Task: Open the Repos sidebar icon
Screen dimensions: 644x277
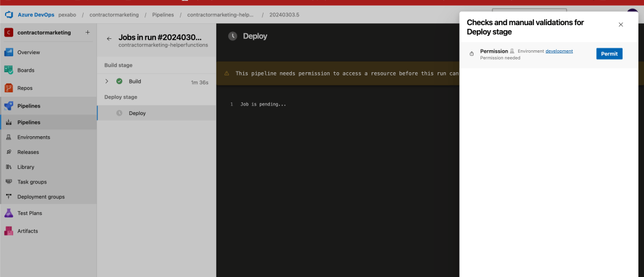Action: point(9,88)
